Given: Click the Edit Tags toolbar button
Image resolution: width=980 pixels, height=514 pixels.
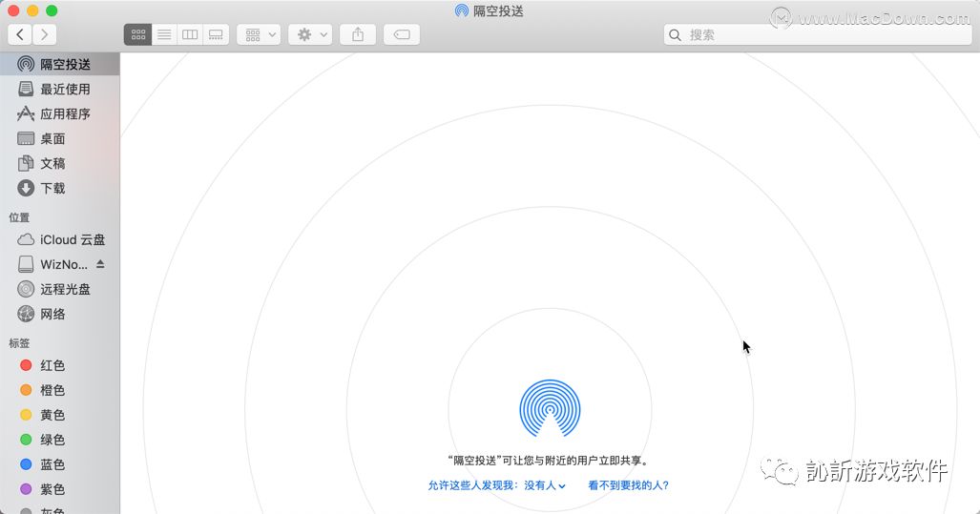Looking at the screenshot, I should pyautogui.click(x=401, y=35).
